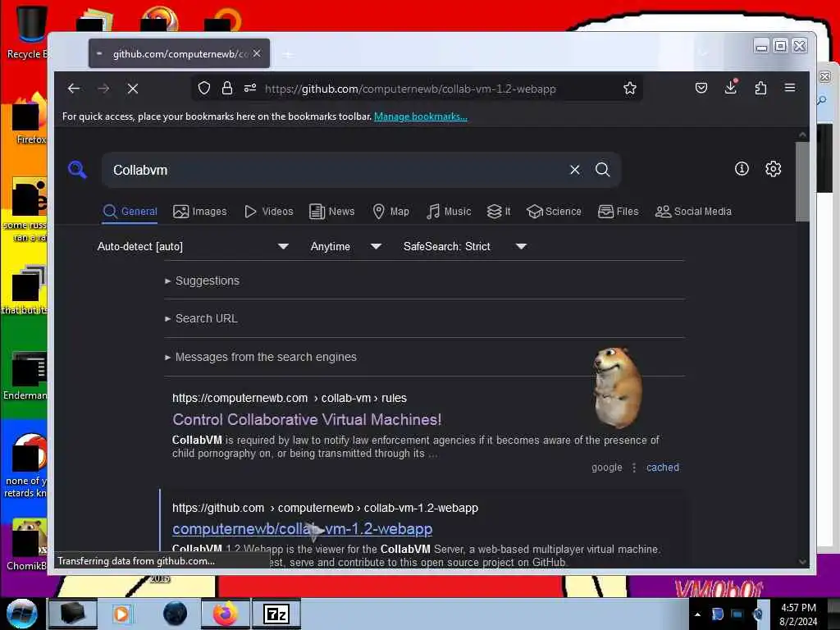Expand the Search URL section
Image resolution: width=840 pixels, height=630 pixels.
coord(202,318)
